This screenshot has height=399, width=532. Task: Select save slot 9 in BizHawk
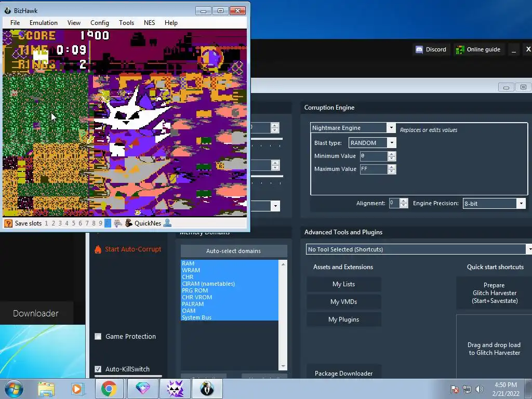click(x=100, y=223)
